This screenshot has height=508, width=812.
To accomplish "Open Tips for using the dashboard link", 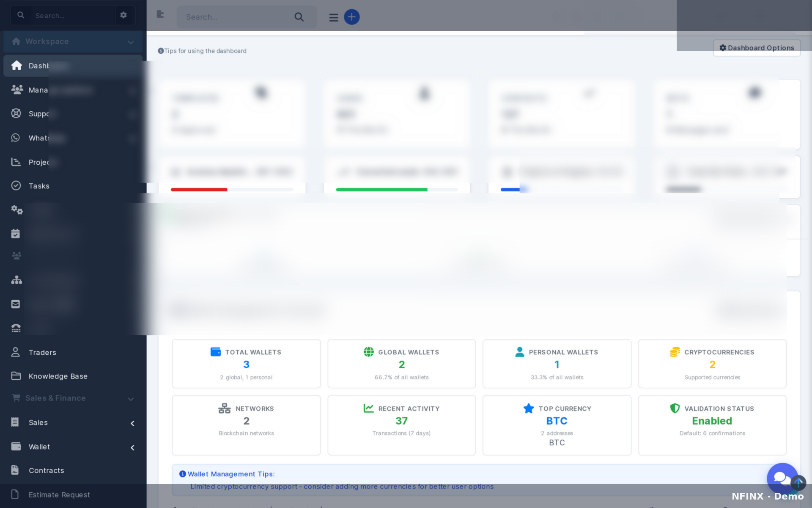I will coord(202,51).
